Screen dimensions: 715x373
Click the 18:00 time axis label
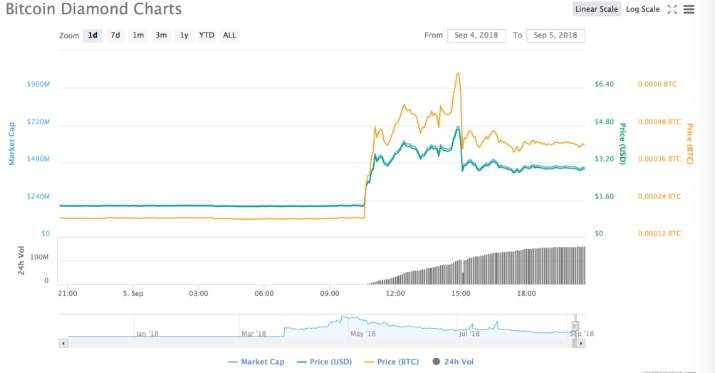526,293
